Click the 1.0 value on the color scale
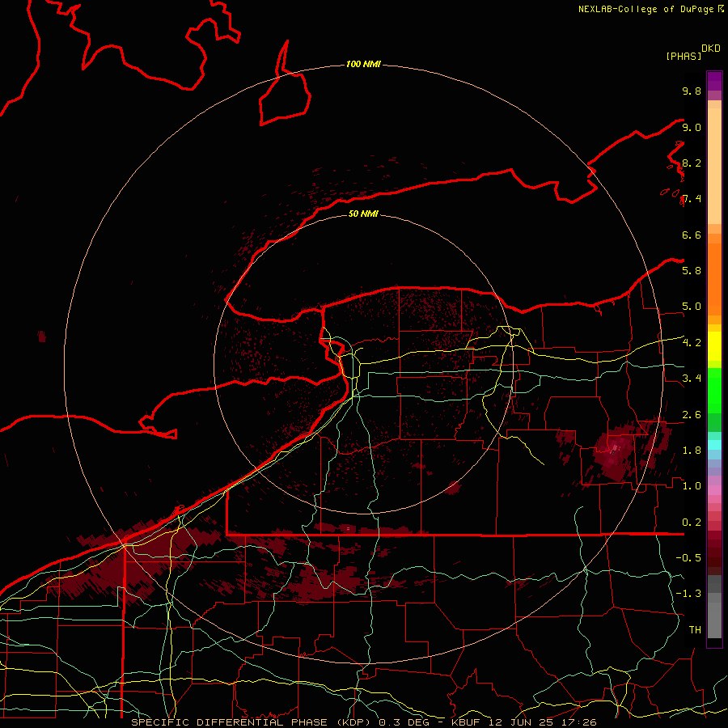This screenshot has height=728, width=728. (x=692, y=486)
